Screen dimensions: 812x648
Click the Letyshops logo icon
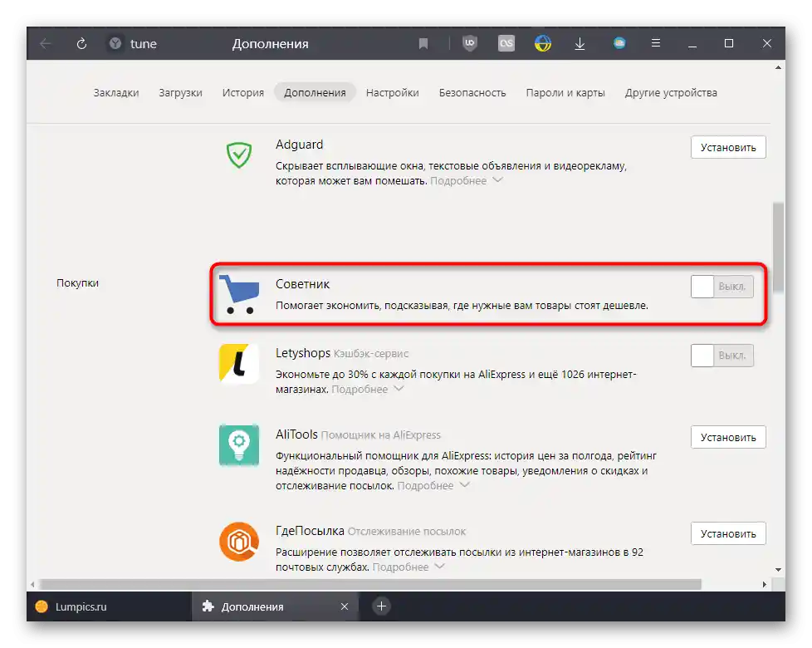pyautogui.click(x=239, y=363)
